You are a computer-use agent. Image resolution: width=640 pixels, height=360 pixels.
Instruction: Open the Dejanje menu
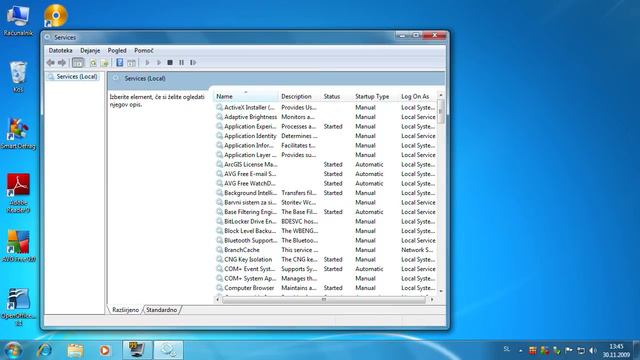[x=90, y=50]
